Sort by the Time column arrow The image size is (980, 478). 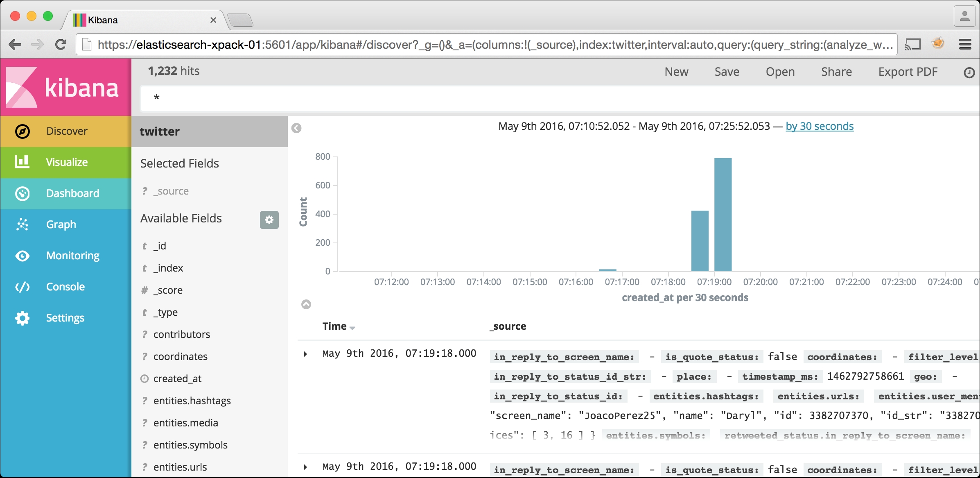click(353, 328)
